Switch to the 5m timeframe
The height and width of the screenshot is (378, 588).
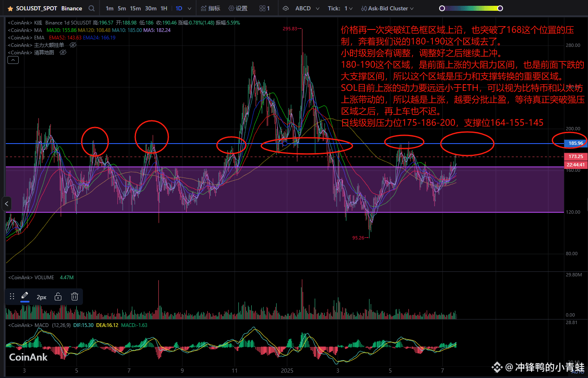[x=121, y=8]
